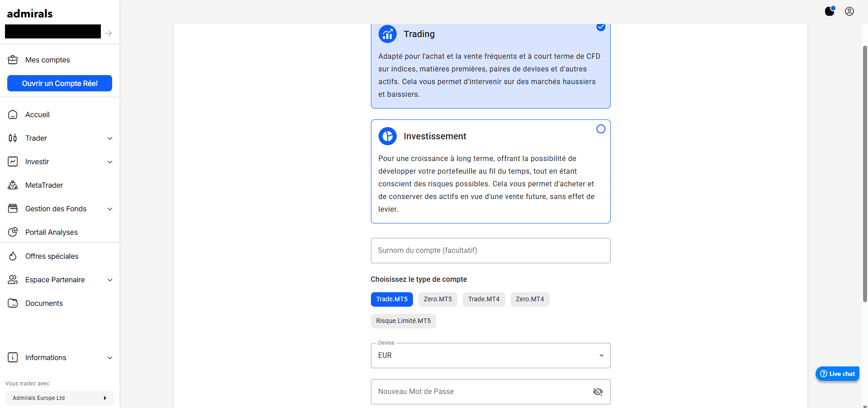Click the Documents folder icon

(x=13, y=303)
